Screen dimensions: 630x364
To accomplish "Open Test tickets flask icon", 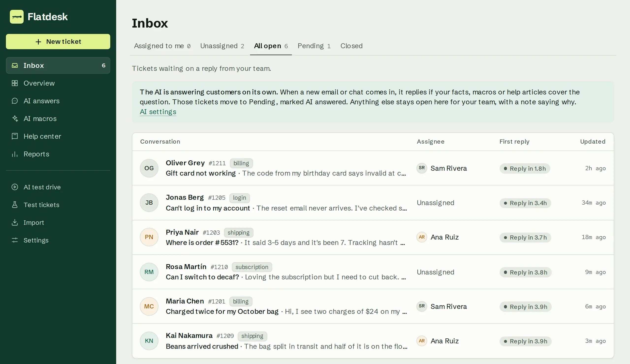I will click(15, 205).
